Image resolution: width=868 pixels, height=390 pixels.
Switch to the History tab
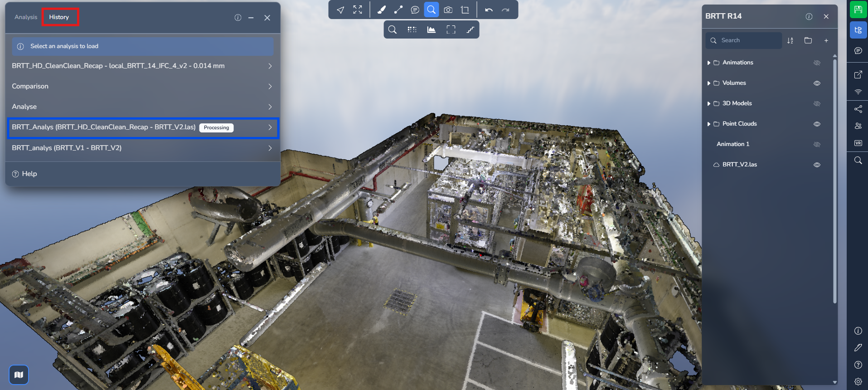point(59,17)
